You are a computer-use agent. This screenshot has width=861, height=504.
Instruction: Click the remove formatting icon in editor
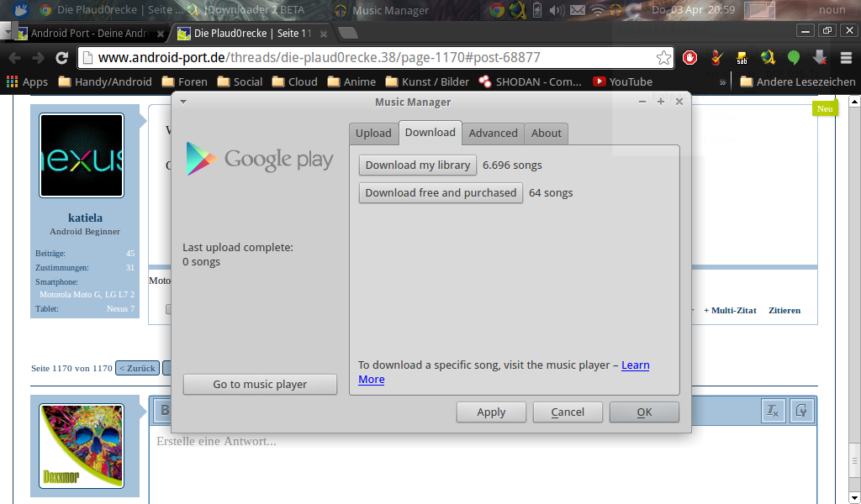click(x=772, y=411)
